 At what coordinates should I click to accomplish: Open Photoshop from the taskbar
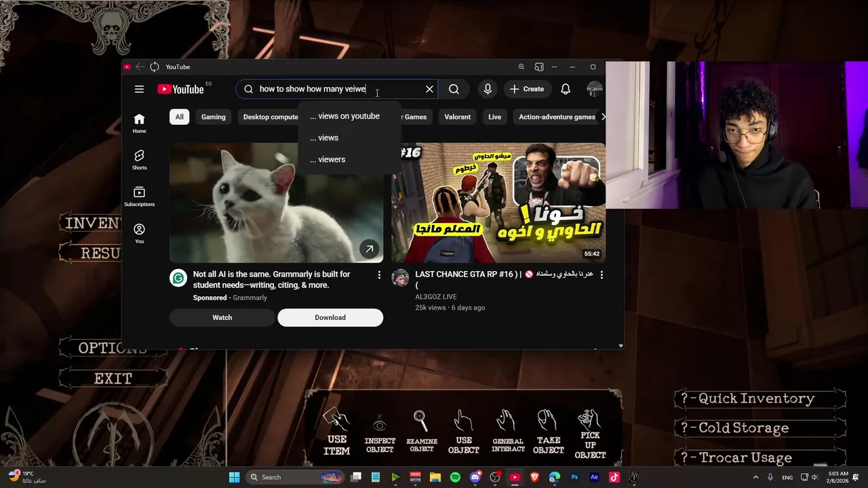click(575, 477)
